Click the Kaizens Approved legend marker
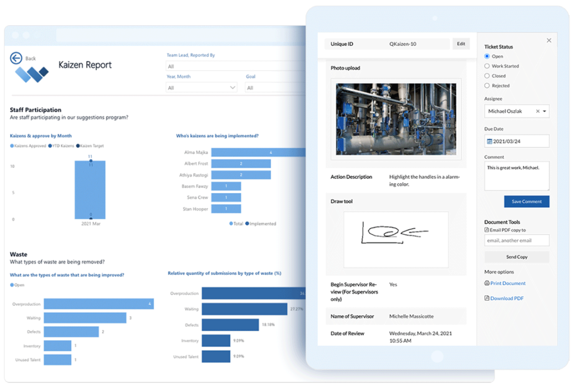The height and width of the screenshot is (392, 573). tap(12, 146)
